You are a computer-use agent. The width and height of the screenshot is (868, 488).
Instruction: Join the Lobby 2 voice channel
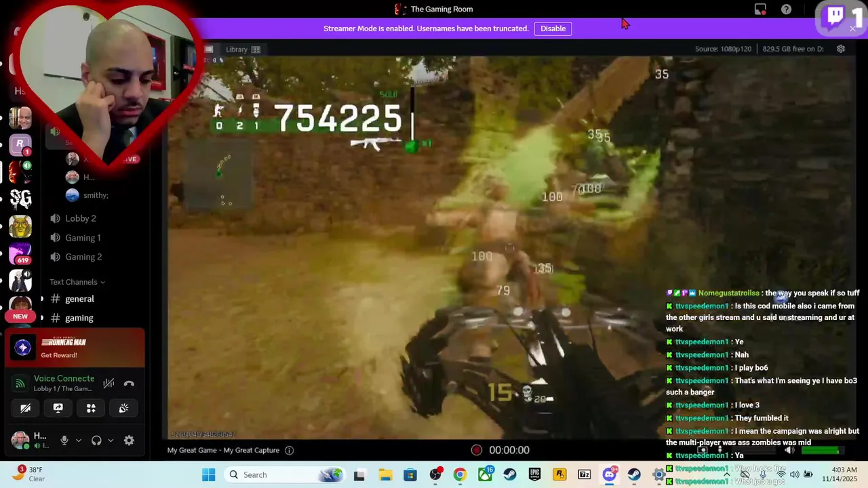(x=81, y=218)
